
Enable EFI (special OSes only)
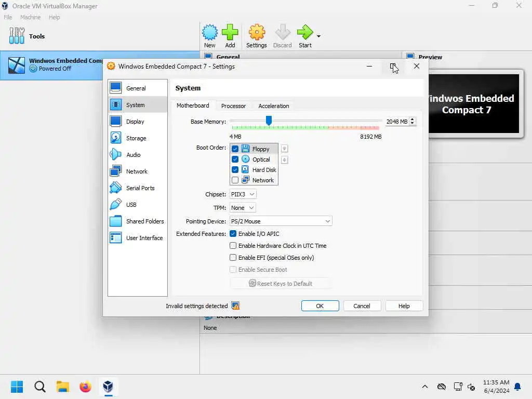(233, 258)
